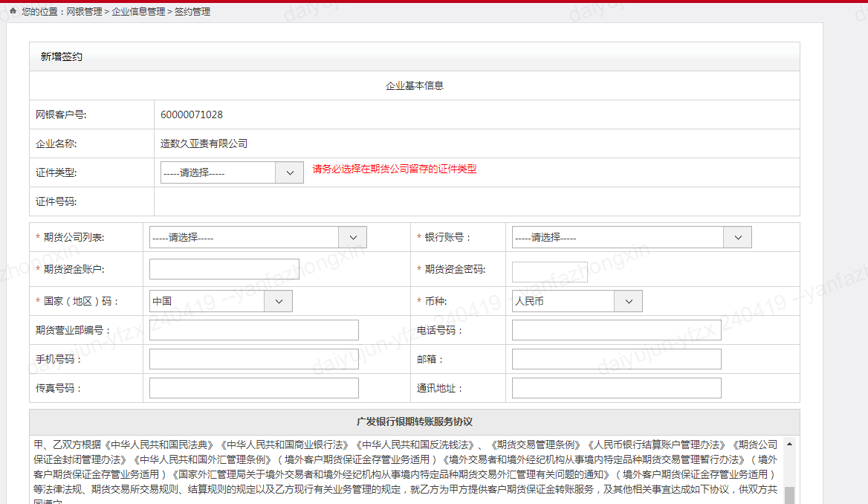Open the 网银管理 breadcrumb link

coord(84,12)
